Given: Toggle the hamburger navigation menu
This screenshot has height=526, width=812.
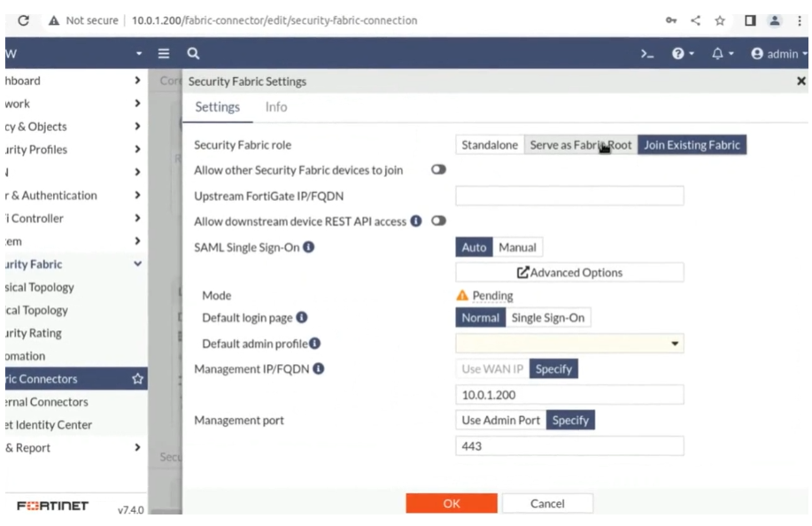Looking at the screenshot, I should (164, 53).
